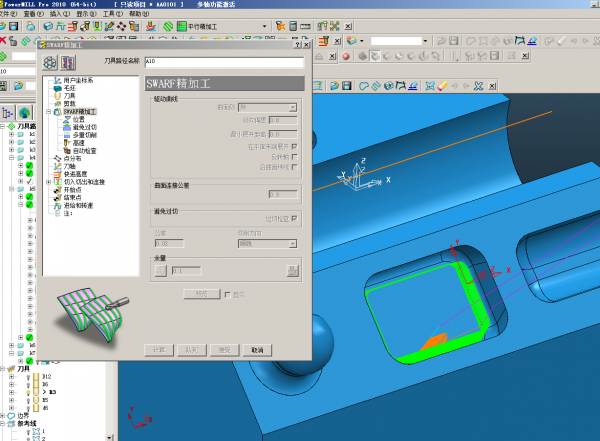The image size is (600, 441).
Task: Click the globe icon tab in explorer panel
Action: tap(25, 113)
